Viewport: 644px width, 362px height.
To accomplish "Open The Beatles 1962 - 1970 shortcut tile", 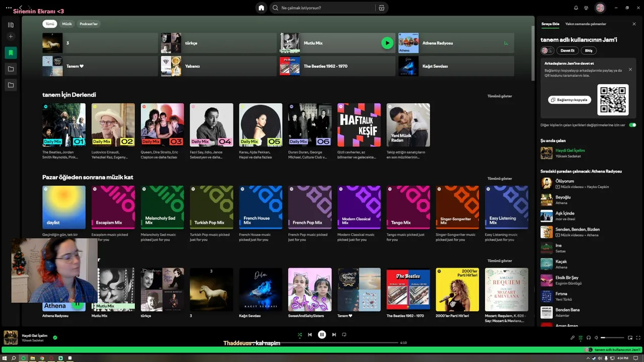I will tap(337, 66).
